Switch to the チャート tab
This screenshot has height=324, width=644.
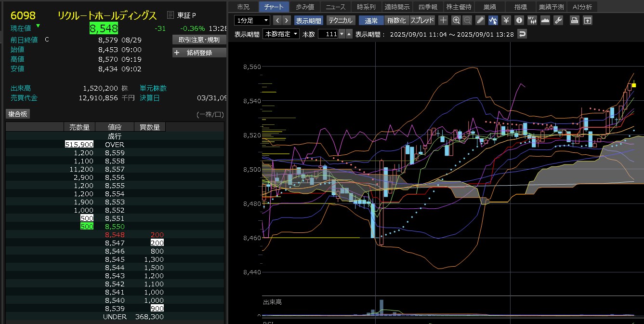click(274, 7)
